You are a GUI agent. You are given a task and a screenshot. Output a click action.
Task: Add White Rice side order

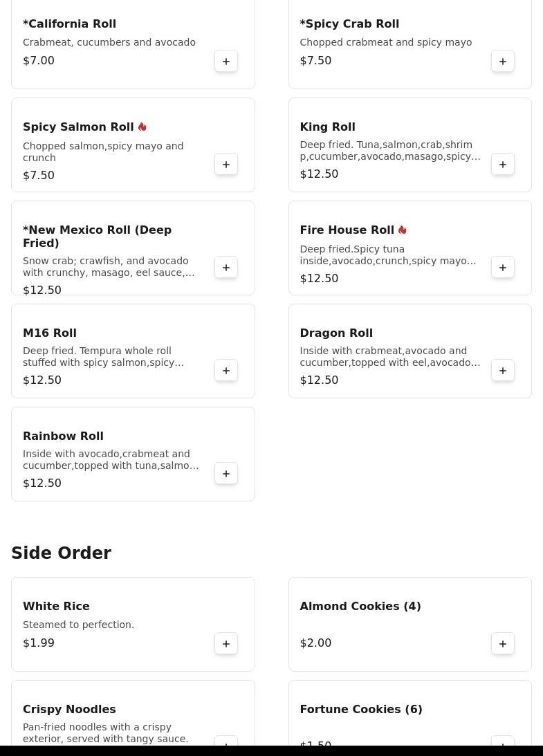click(226, 644)
